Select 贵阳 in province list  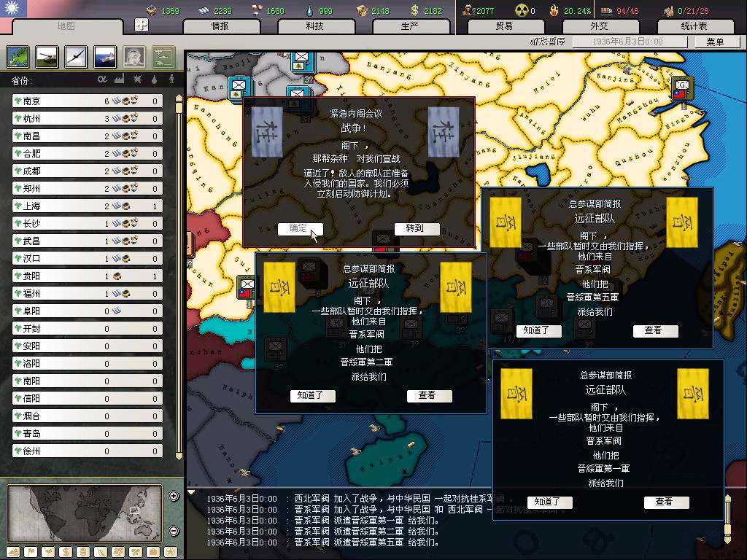click(x=88, y=276)
